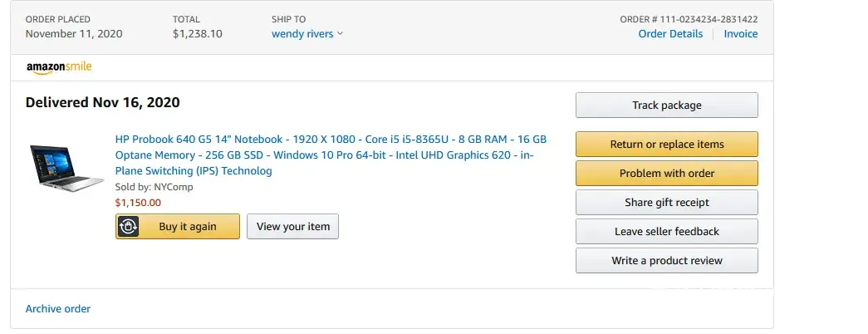Click the Archive order link
Viewport: 868px width, 334px height.
58,309
